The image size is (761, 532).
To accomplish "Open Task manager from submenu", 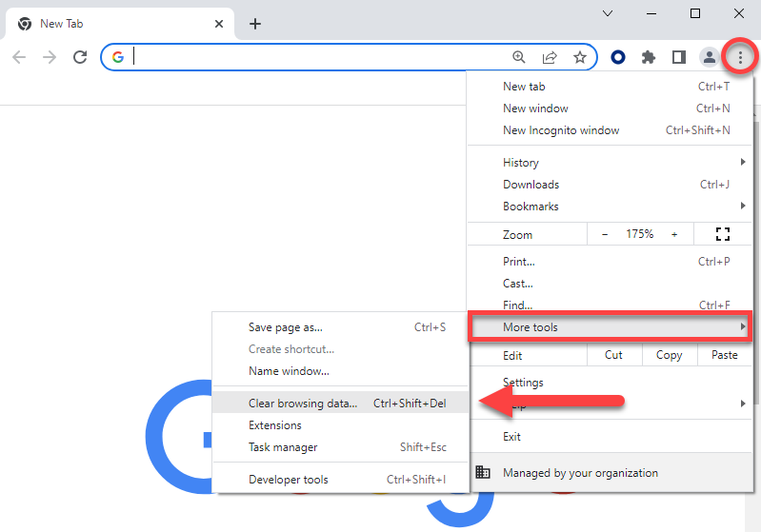I will 283,447.
